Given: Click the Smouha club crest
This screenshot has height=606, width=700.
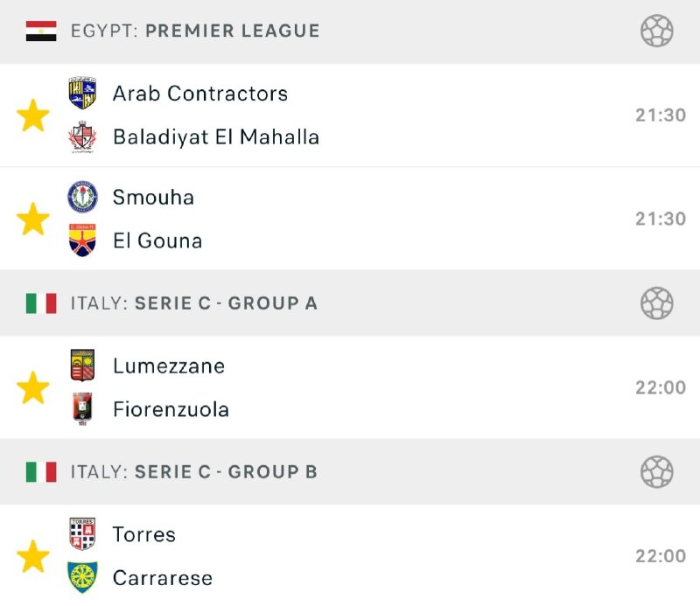Looking at the screenshot, I should (x=82, y=197).
